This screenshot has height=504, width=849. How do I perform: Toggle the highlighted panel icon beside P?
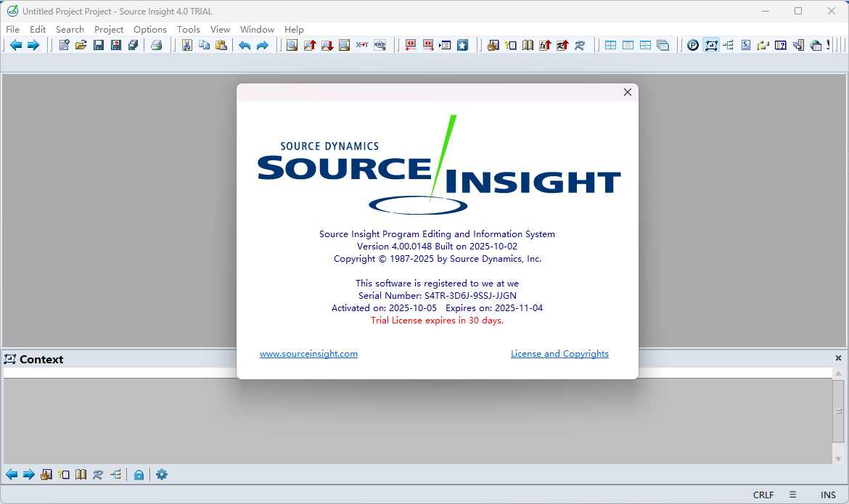(710, 45)
